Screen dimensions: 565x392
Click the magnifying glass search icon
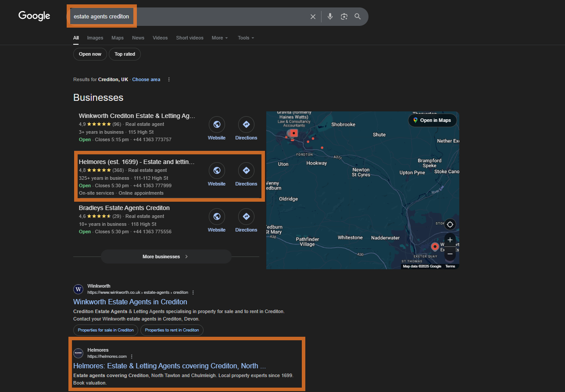click(x=358, y=17)
